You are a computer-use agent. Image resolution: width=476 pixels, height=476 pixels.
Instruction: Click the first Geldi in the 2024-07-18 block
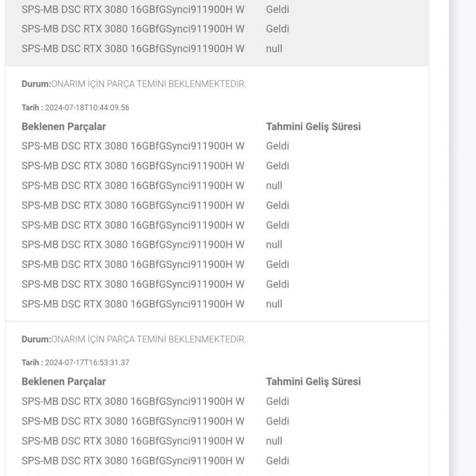pos(278,146)
